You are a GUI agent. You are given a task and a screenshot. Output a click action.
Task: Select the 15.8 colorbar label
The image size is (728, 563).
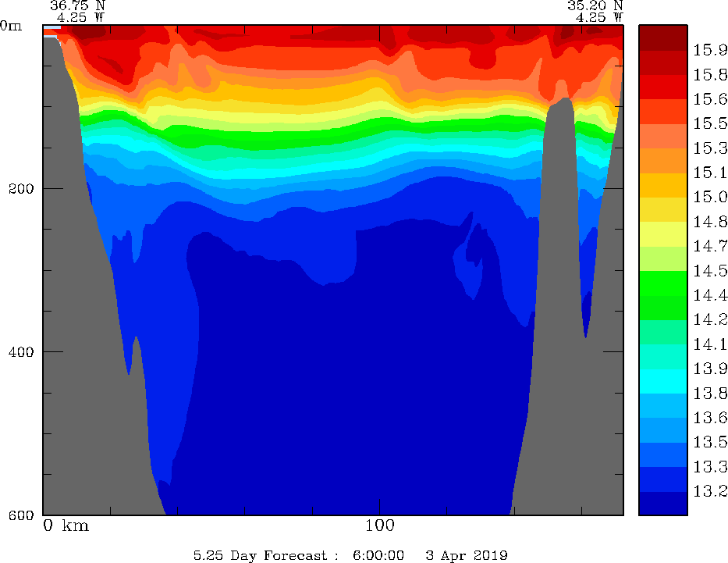[710, 75]
